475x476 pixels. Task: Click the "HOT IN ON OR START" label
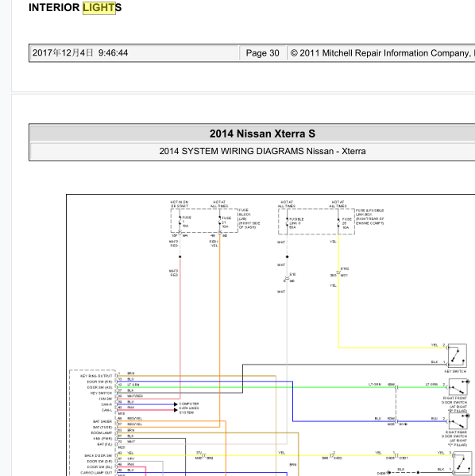point(180,204)
